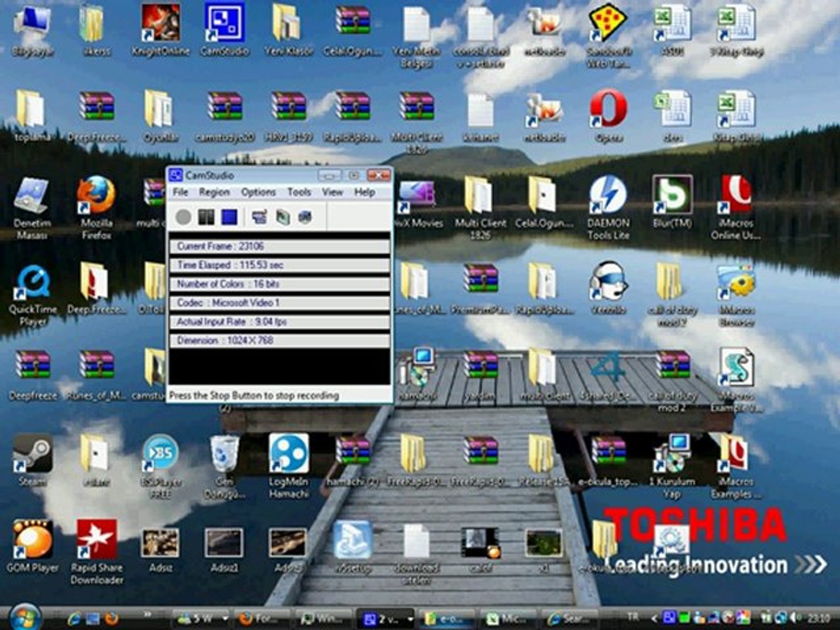The width and height of the screenshot is (840, 630).
Task: Select the Bilgisayar desktop icon
Action: [x=33, y=30]
